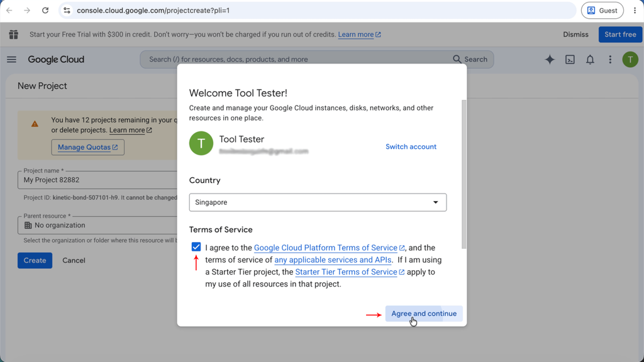
Task: Click the New Project page title
Action: (42, 85)
